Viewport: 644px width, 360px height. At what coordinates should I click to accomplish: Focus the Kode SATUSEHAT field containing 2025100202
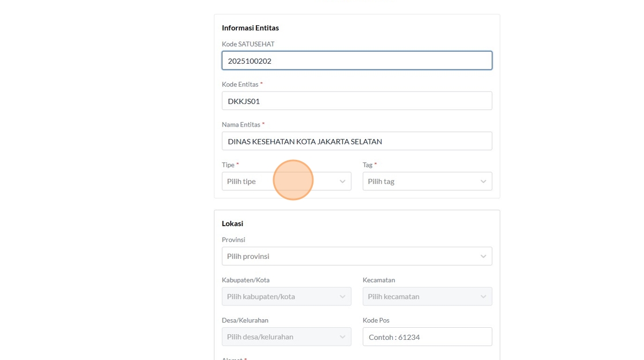(356, 60)
